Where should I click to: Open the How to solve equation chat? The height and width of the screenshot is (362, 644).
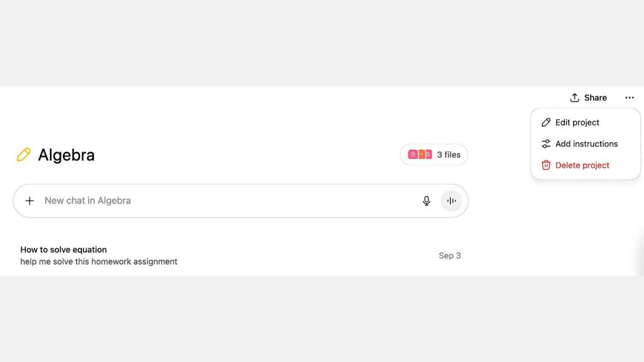[64, 249]
